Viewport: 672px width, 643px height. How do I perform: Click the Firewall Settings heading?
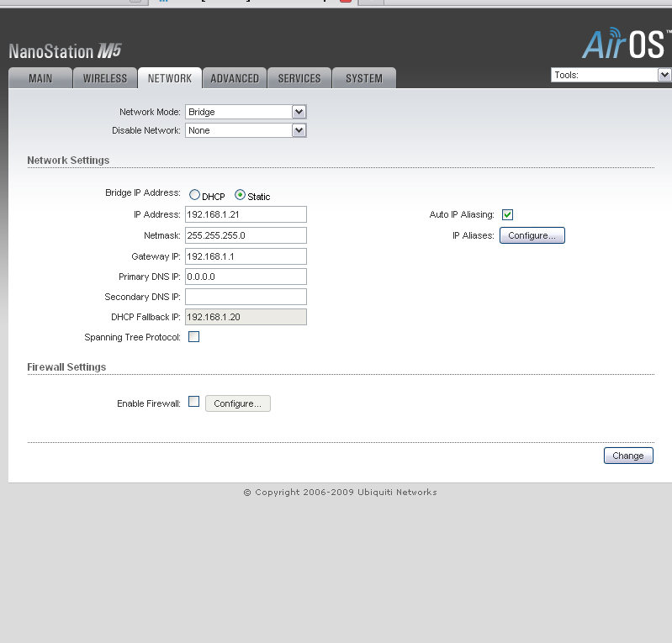point(66,367)
